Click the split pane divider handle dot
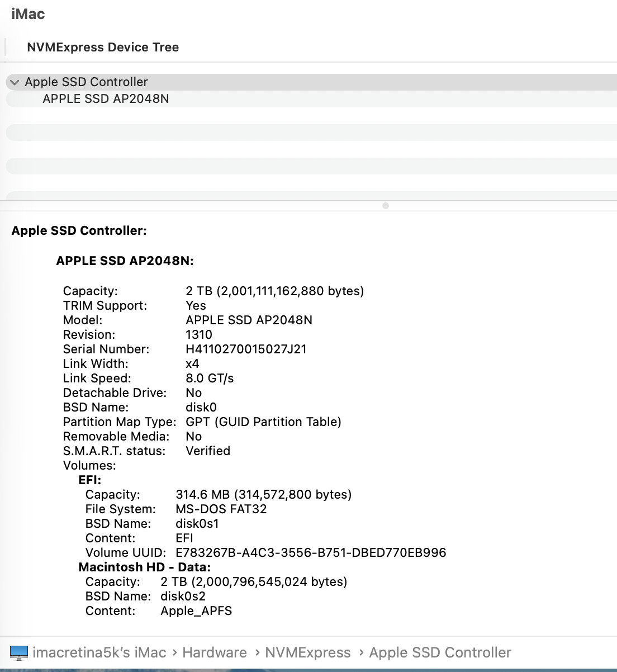The height and width of the screenshot is (672, 617). coord(386,206)
